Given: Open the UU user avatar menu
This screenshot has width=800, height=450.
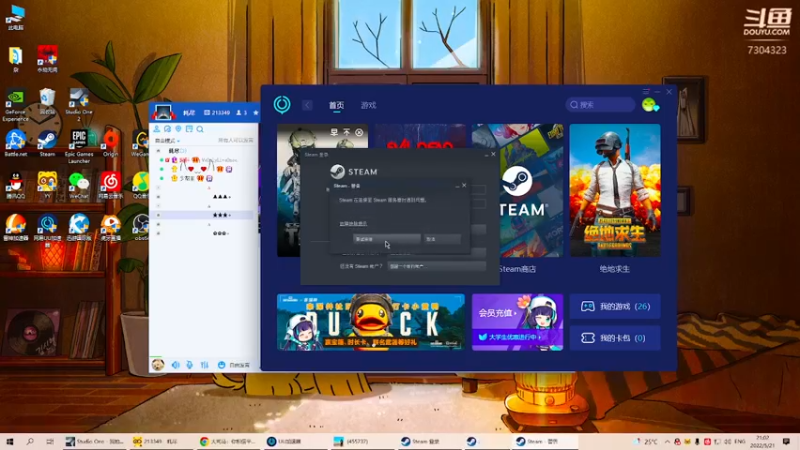Looking at the screenshot, I should tap(650, 105).
